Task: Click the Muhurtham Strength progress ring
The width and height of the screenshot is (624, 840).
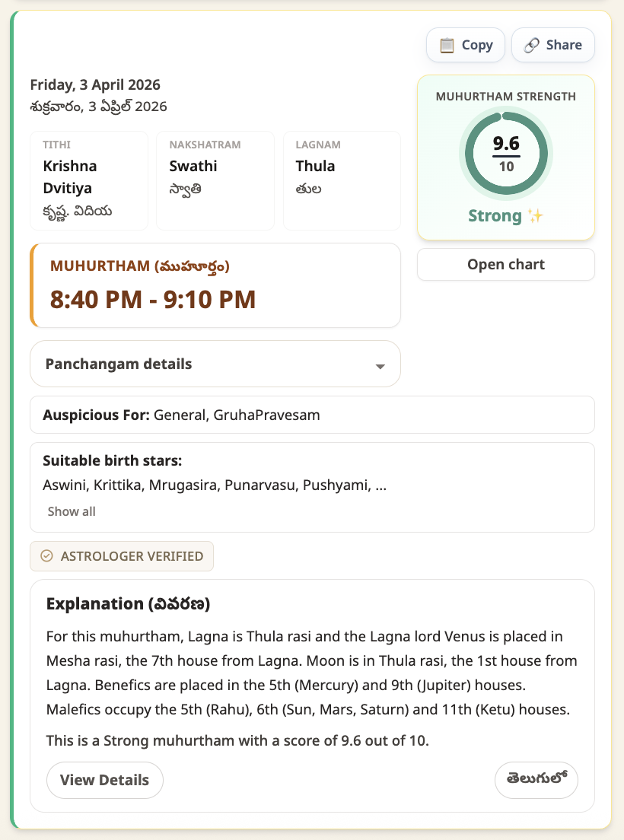Action: pos(505,153)
